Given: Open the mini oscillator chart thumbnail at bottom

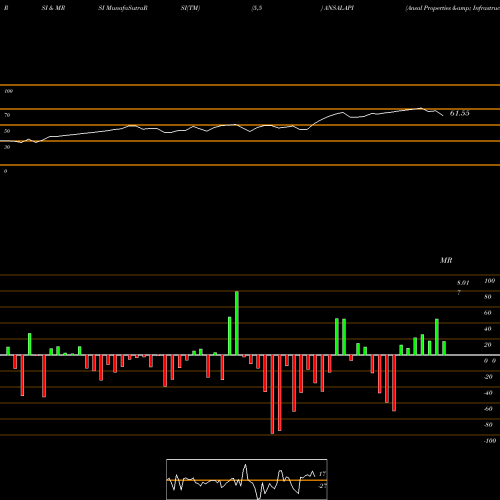Looking at the screenshot, I should pos(247,479).
